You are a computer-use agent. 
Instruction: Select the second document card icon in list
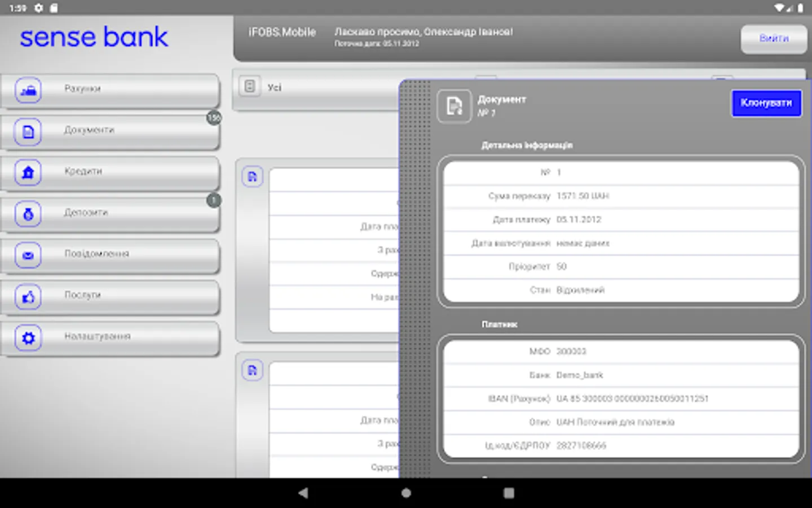252,370
